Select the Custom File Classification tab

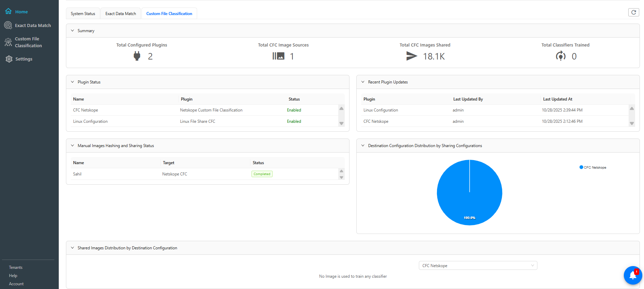point(169,14)
